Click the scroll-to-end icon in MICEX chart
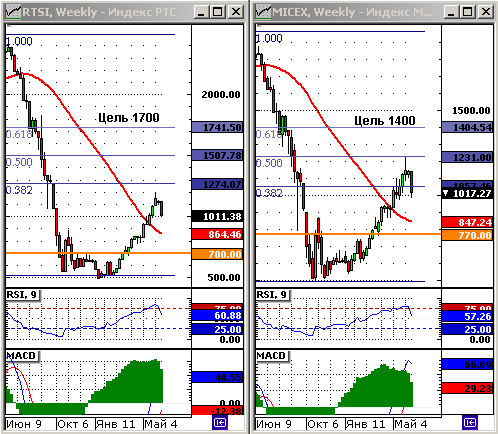498x434 pixels. (x=470, y=423)
